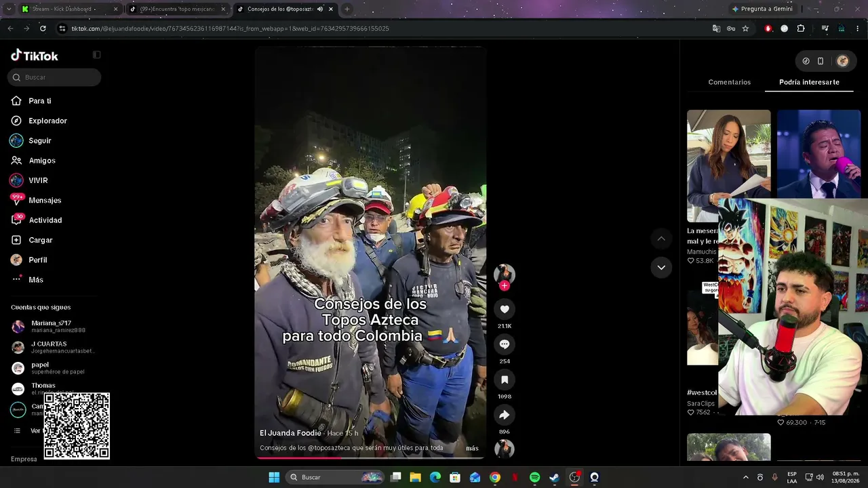Open Steam from the taskbar
The width and height of the screenshot is (868, 488).
(x=554, y=477)
